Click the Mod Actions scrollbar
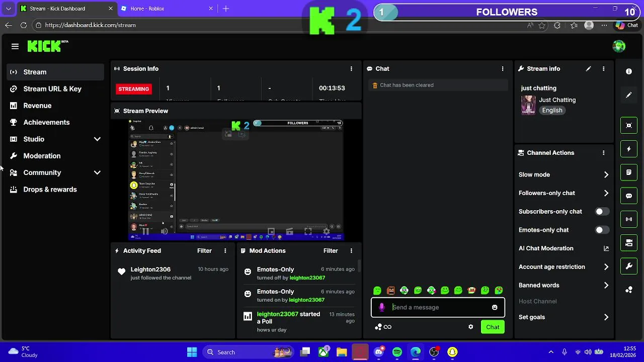Image resolution: width=644 pixels, height=362 pixels. coord(359,265)
